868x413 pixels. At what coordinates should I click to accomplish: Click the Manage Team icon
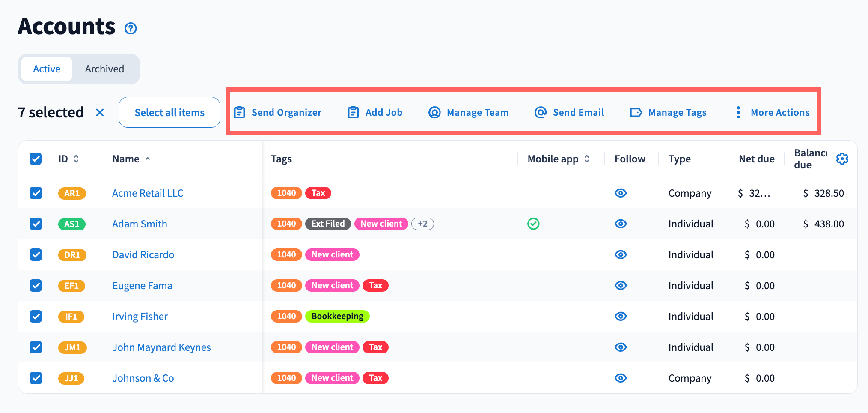click(x=434, y=112)
